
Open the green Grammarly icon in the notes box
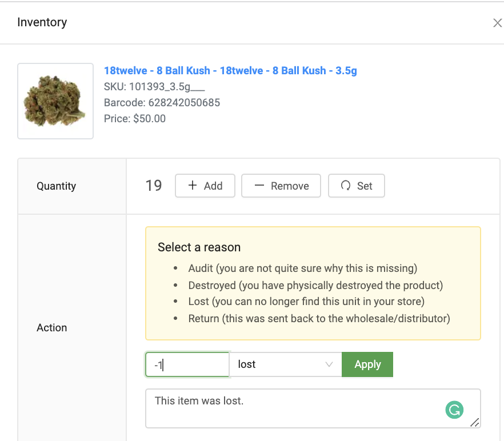[x=454, y=409]
